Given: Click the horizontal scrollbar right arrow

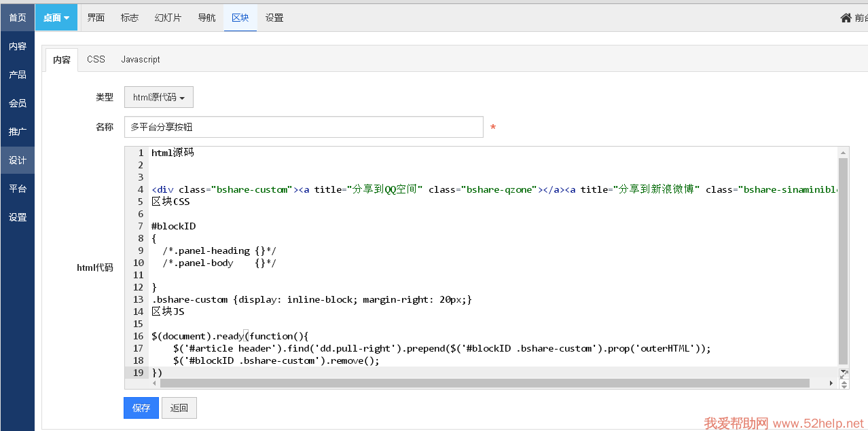Looking at the screenshot, I should point(831,383).
